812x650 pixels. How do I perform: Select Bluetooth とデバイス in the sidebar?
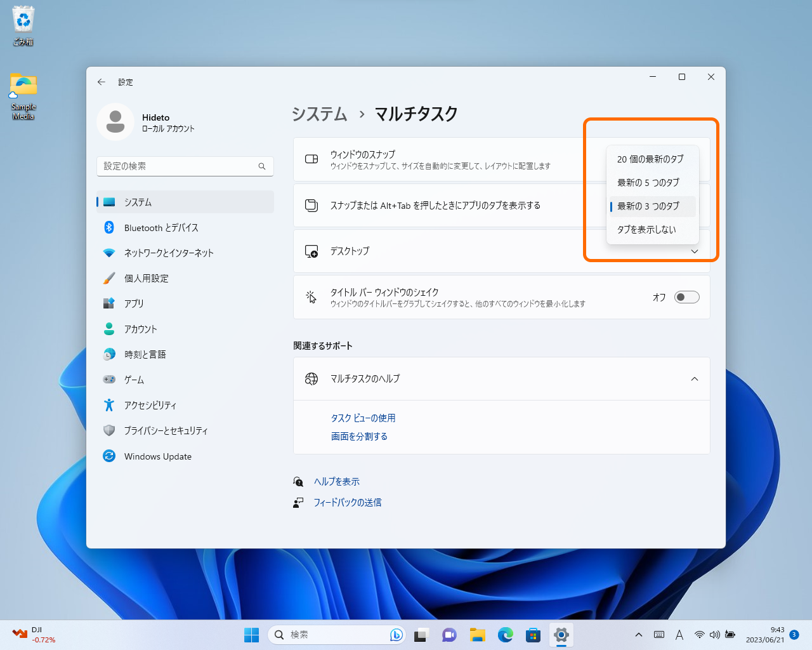pos(161,227)
